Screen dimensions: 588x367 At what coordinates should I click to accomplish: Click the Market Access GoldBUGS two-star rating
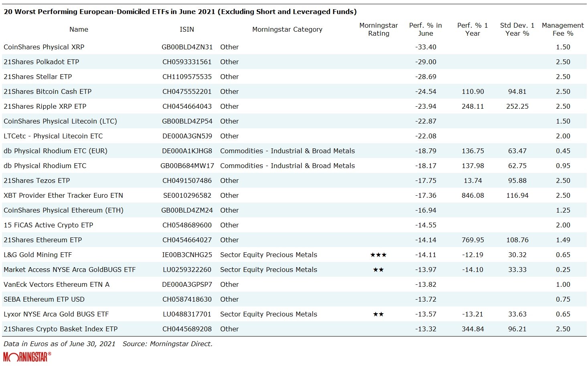[378, 270]
